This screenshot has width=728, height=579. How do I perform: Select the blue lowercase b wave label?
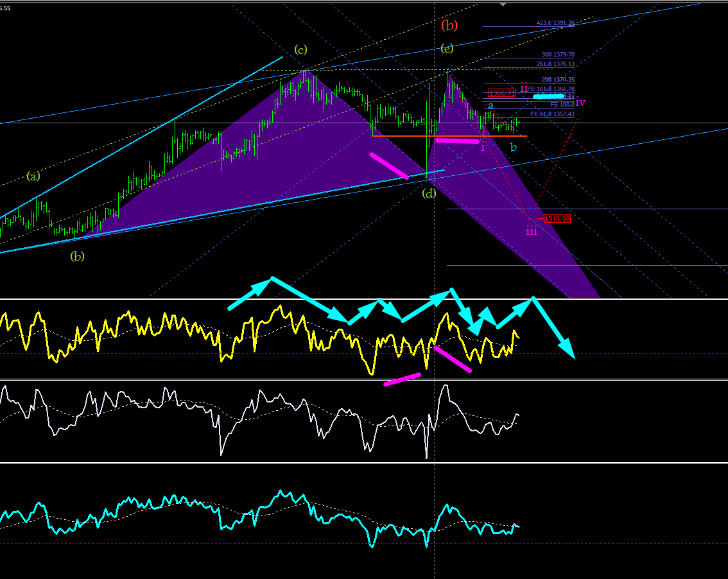513,147
